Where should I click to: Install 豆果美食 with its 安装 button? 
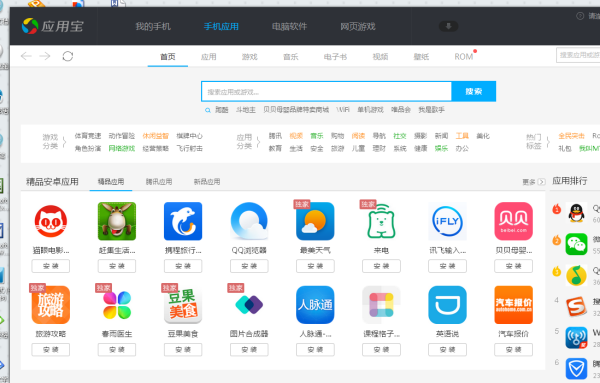(183, 350)
